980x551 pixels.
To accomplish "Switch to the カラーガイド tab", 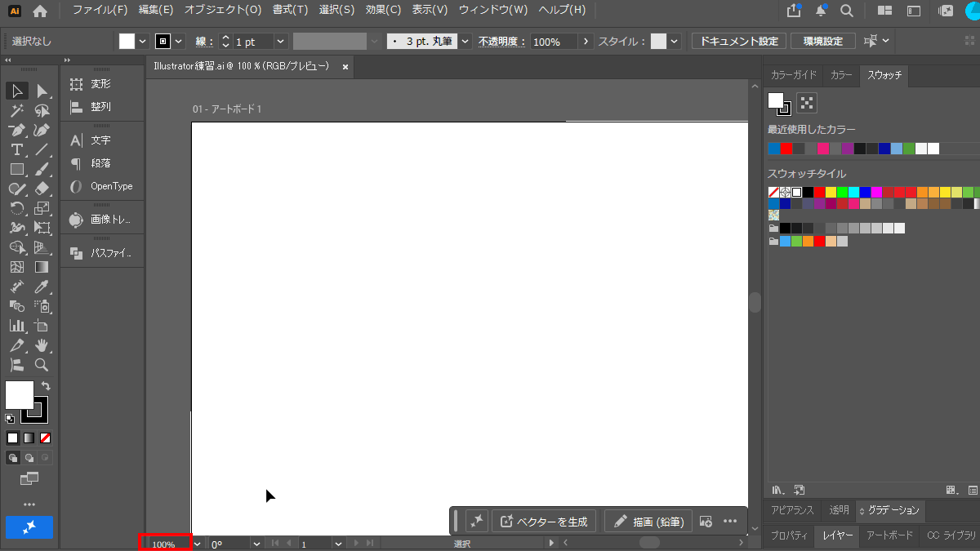I will coord(793,75).
